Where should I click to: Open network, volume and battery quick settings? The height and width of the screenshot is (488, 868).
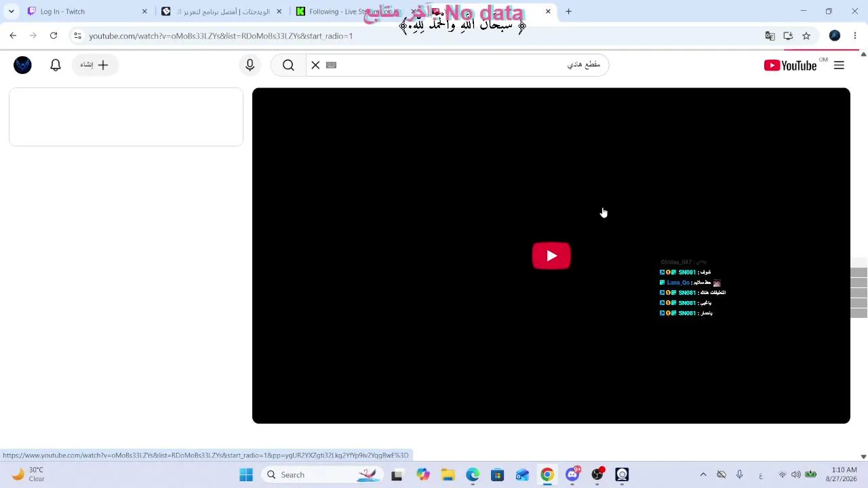(797, 475)
